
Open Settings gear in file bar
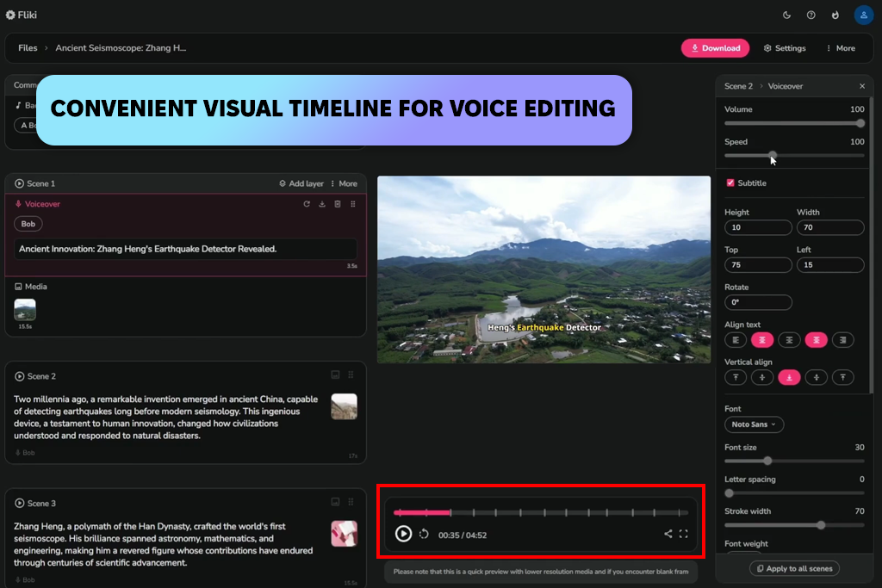coord(785,48)
